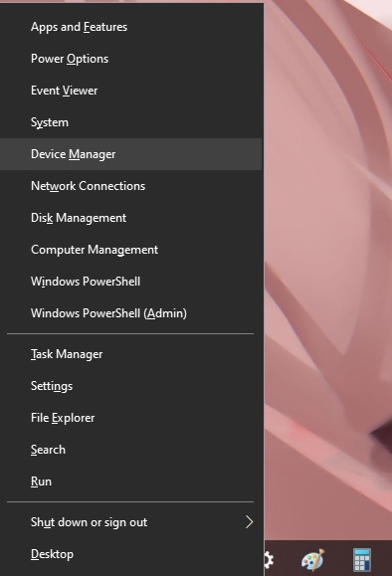Open Task Manager
The height and width of the screenshot is (576, 392).
click(x=131, y=354)
